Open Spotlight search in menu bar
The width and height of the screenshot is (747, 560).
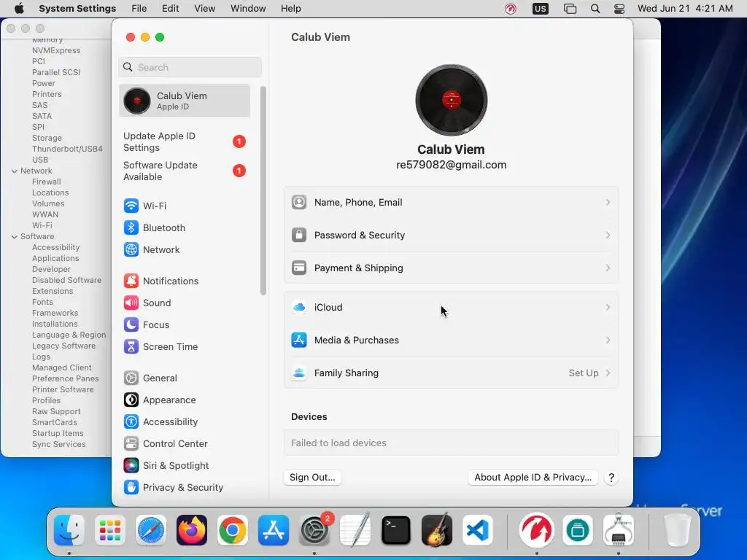tap(595, 9)
